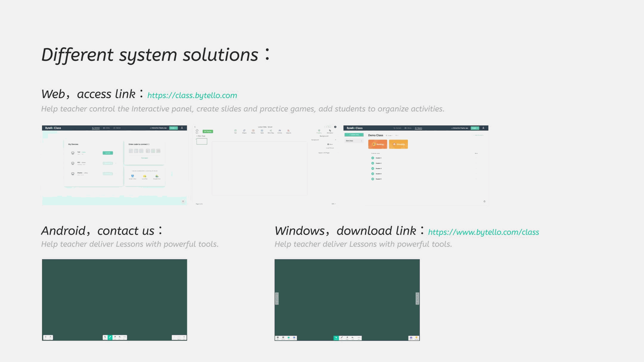Click the Shapes tool icon in slide editor
The height and width of the screenshot is (362, 644).
pyautogui.click(x=244, y=131)
